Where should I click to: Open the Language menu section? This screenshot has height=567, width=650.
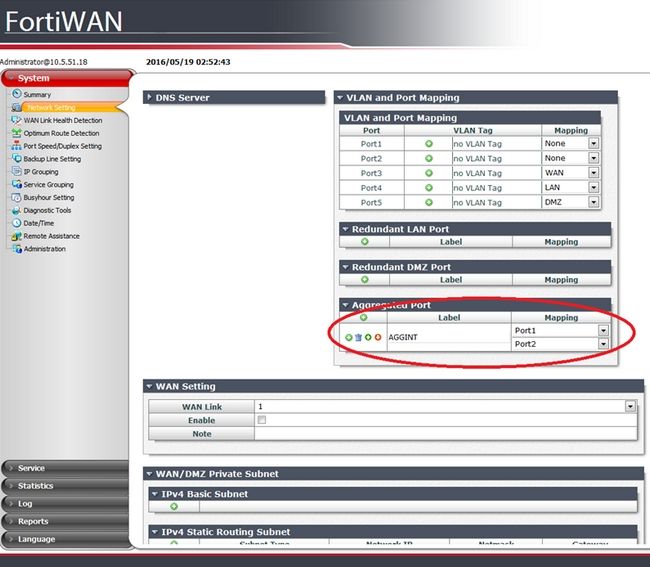[65, 539]
